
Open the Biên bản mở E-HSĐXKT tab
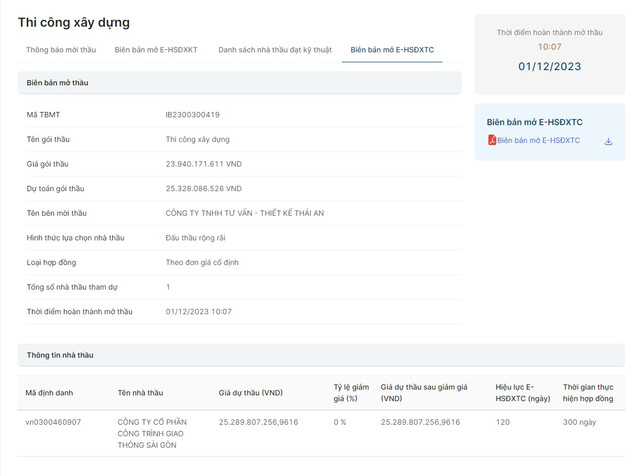pos(156,50)
